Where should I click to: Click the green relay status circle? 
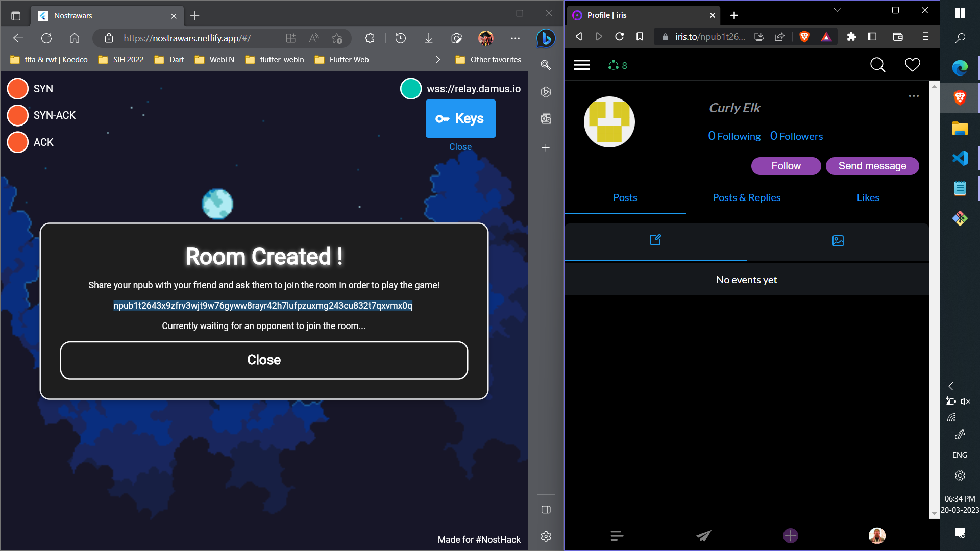click(x=411, y=89)
